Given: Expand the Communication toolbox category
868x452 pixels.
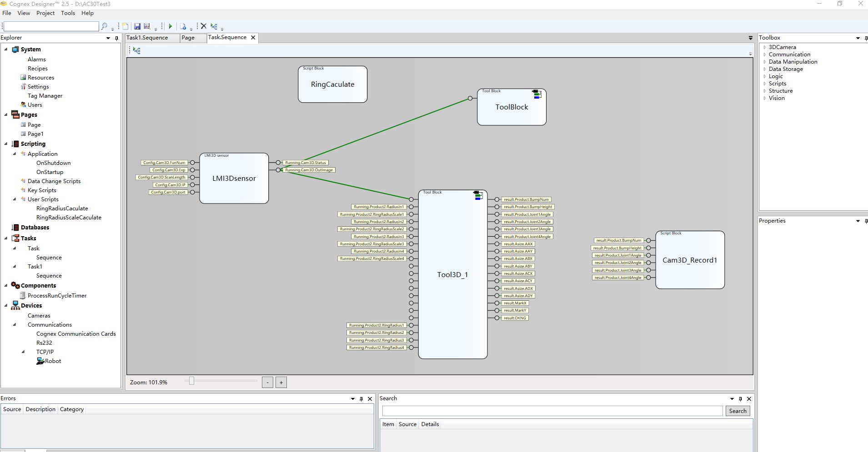Looking at the screenshot, I should tap(765, 55).
